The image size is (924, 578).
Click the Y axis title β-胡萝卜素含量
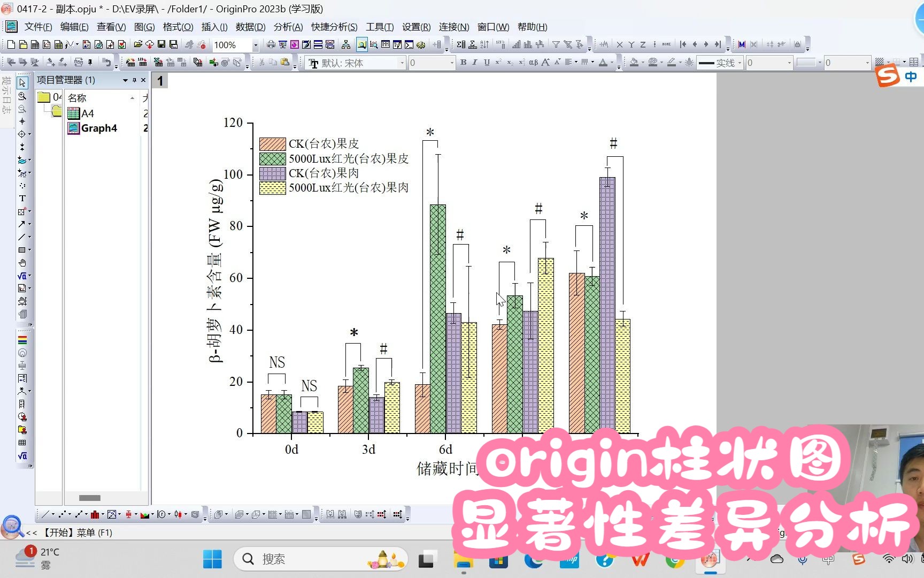coord(214,271)
